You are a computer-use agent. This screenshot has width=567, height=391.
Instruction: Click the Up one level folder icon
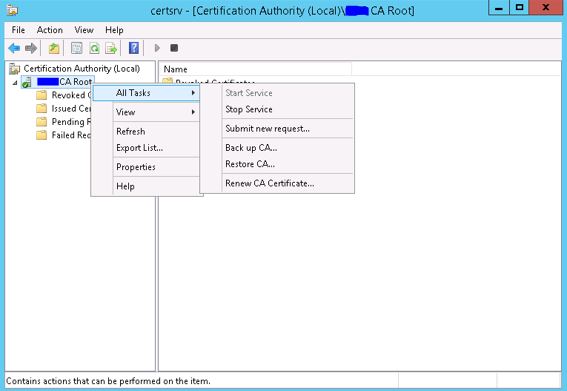pyautogui.click(x=54, y=48)
